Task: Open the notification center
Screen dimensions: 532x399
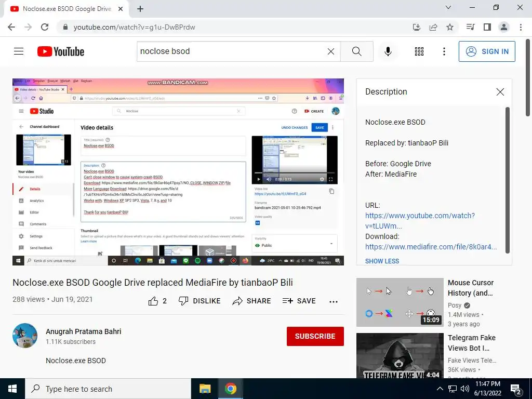Action: (516, 389)
